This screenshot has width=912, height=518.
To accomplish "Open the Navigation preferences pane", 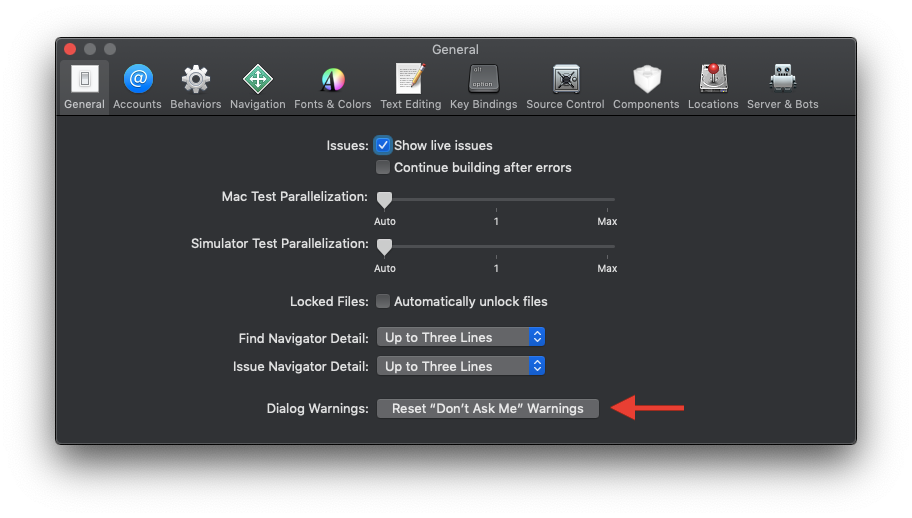I will tap(258, 87).
